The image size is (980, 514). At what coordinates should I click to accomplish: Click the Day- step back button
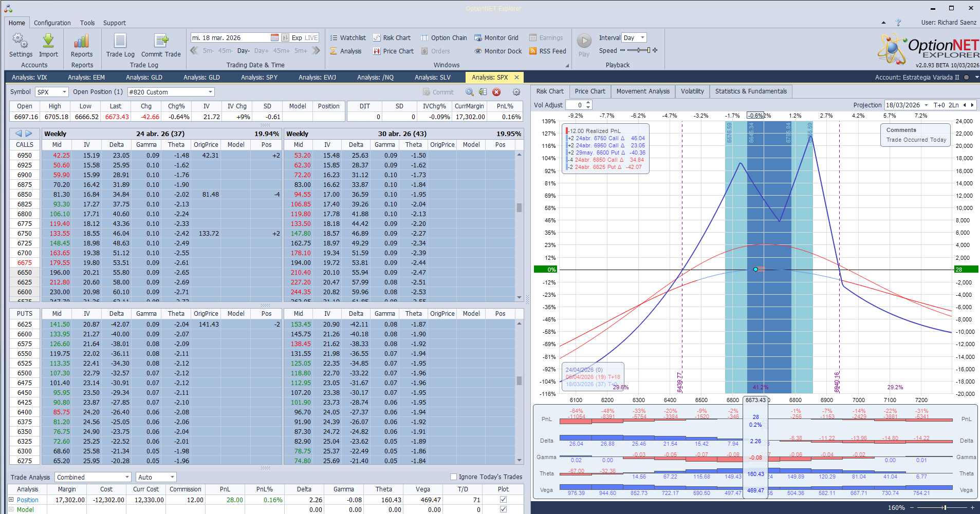[244, 51]
